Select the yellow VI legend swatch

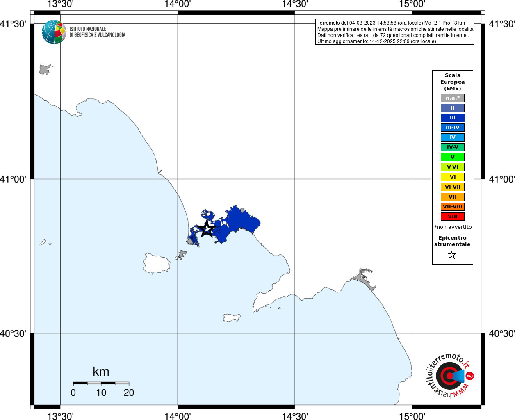point(453,177)
